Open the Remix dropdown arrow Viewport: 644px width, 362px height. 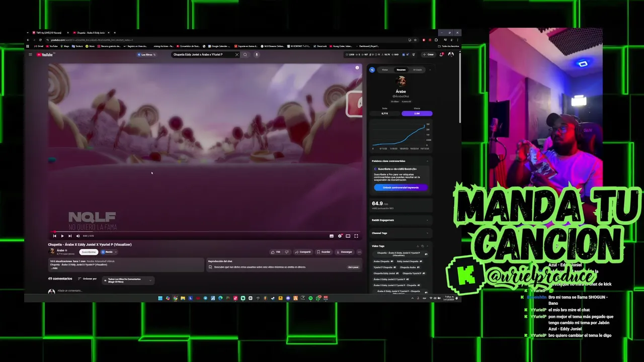pyautogui.click(x=115, y=252)
